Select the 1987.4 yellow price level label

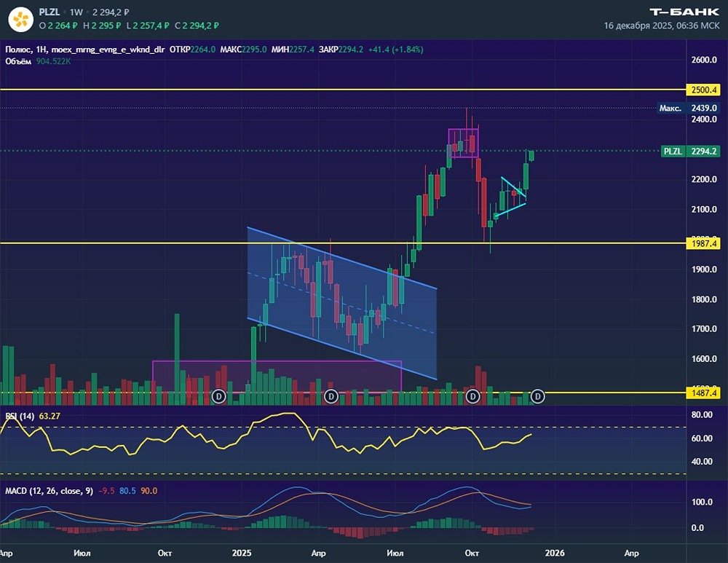tap(703, 243)
